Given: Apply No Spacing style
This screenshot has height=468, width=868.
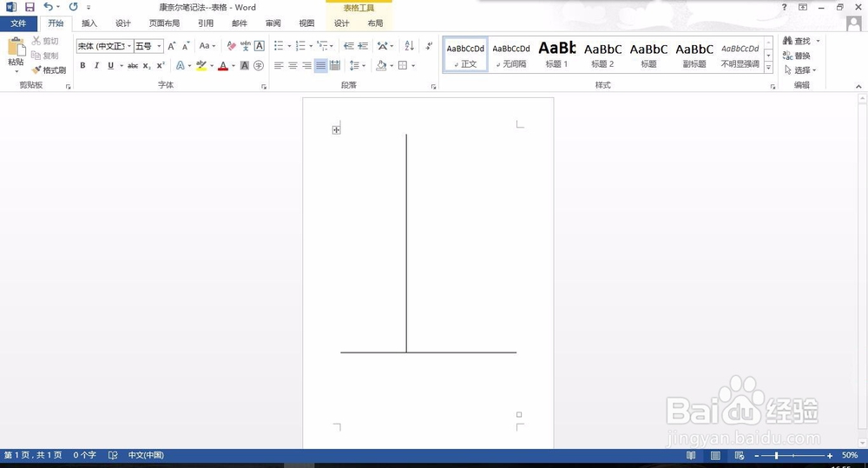Looking at the screenshot, I should [x=511, y=55].
